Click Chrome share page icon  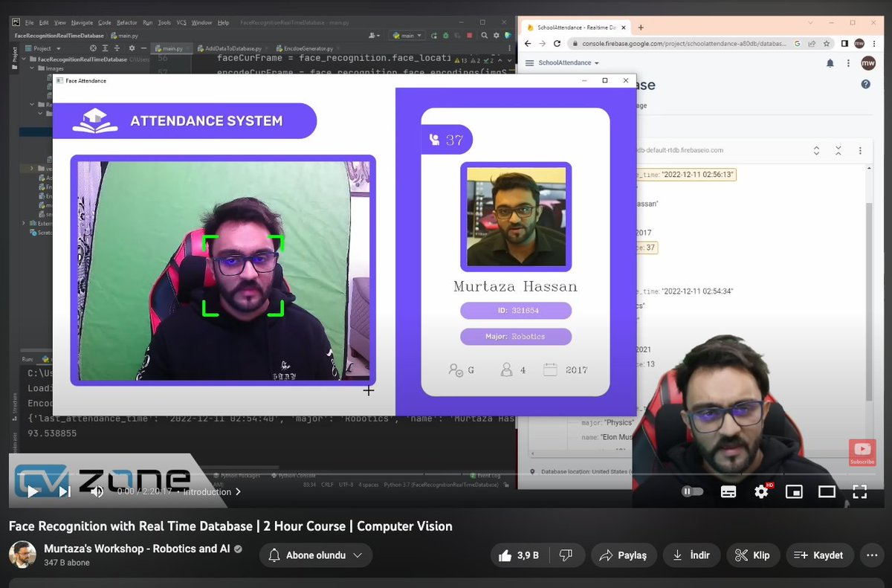pyautogui.click(x=811, y=44)
